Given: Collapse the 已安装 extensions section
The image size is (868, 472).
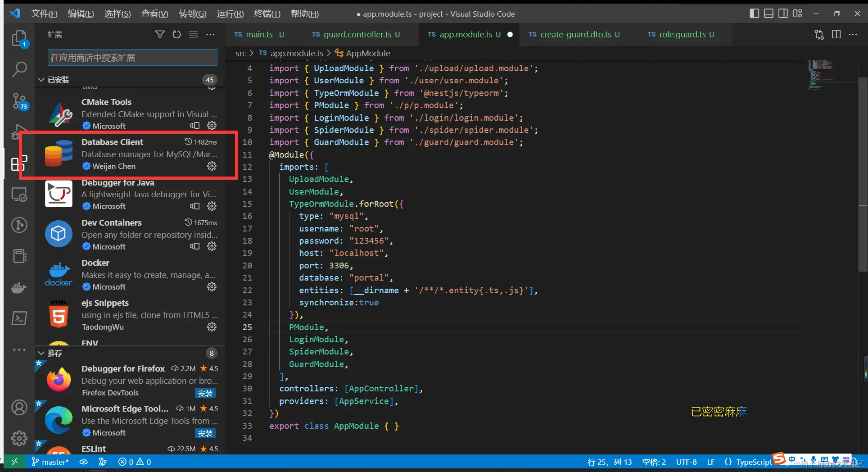Looking at the screenshot, I should [x=41, y=80].
